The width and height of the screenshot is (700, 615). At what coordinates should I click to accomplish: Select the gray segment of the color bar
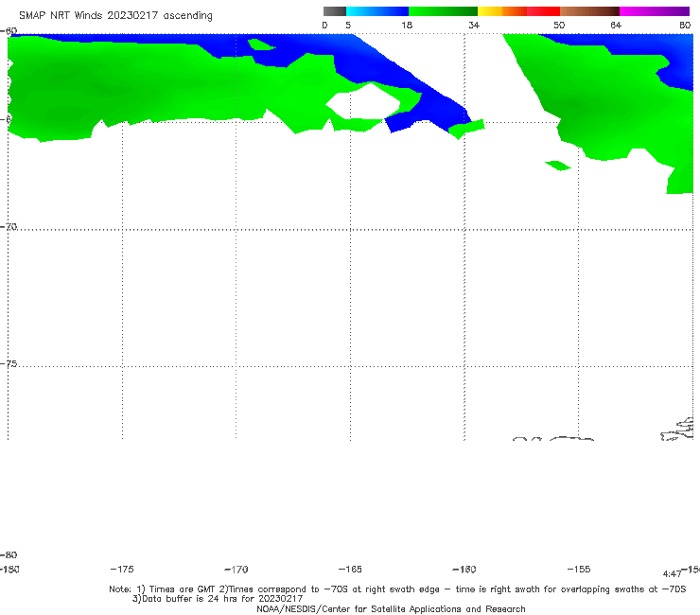tap(335, 11)
